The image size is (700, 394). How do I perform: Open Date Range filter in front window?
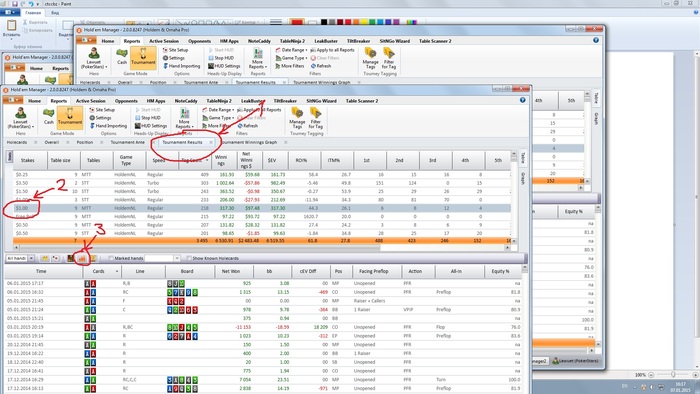pyautogui.click(x=217, y=110)
